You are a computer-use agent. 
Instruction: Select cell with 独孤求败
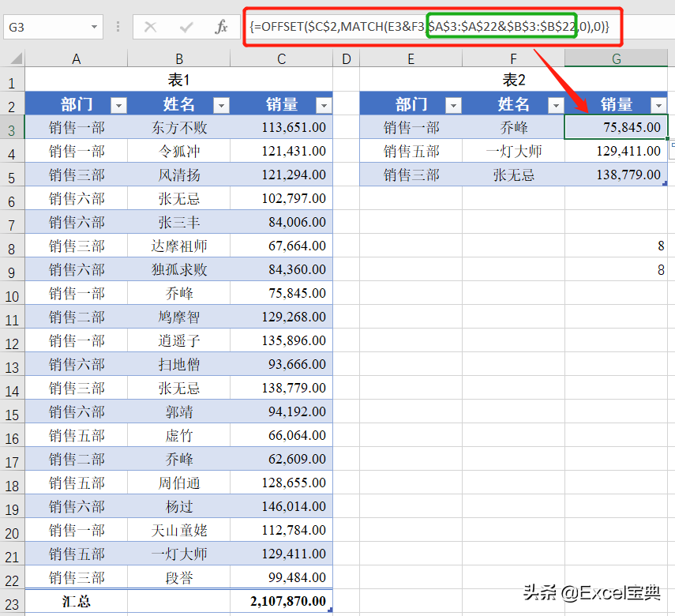click(x=179, y=269)
